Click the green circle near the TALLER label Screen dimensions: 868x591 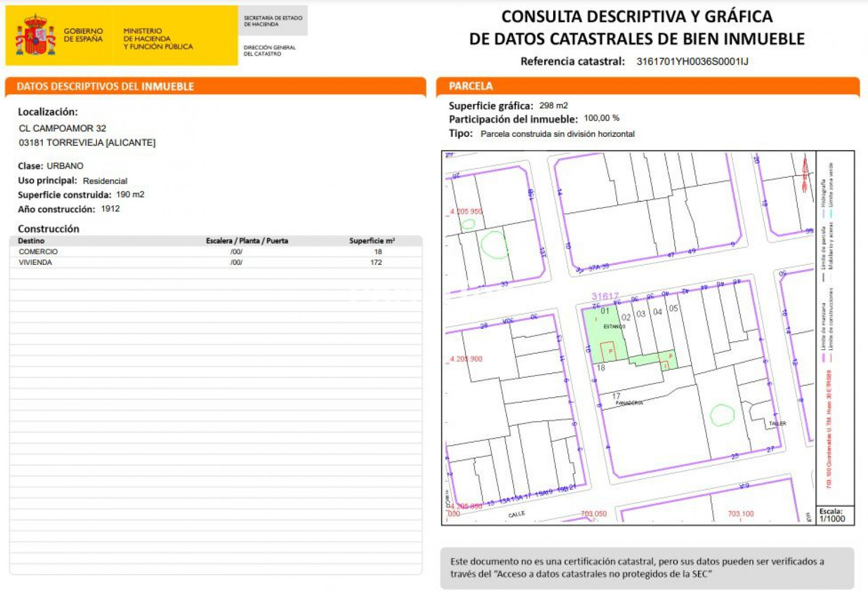click(722, 415)
